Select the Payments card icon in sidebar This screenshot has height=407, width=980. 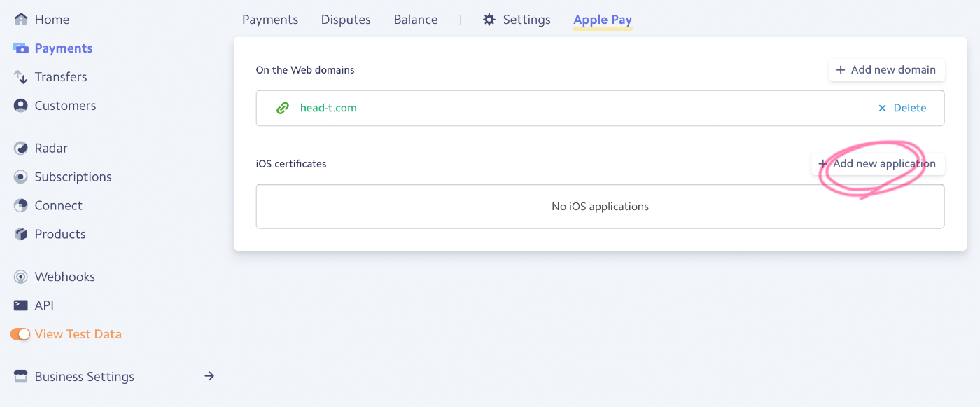pos(21,48)
